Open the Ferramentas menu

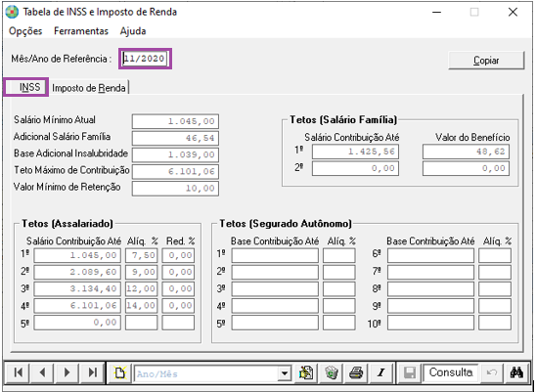[81, 31]
